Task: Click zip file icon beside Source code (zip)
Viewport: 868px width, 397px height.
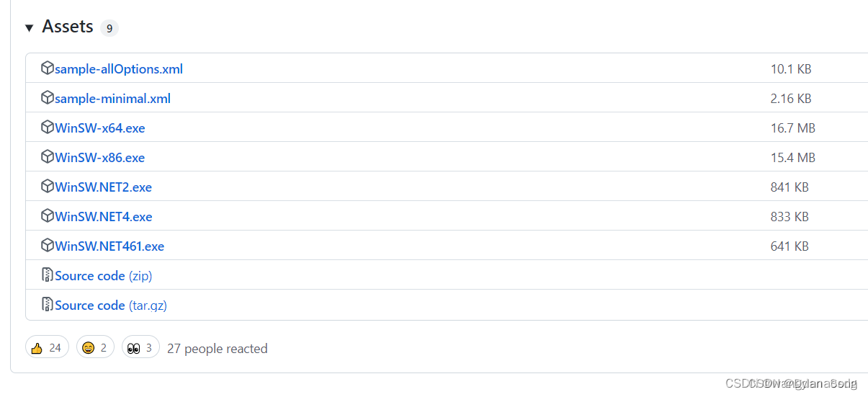Action: (48, 275)
